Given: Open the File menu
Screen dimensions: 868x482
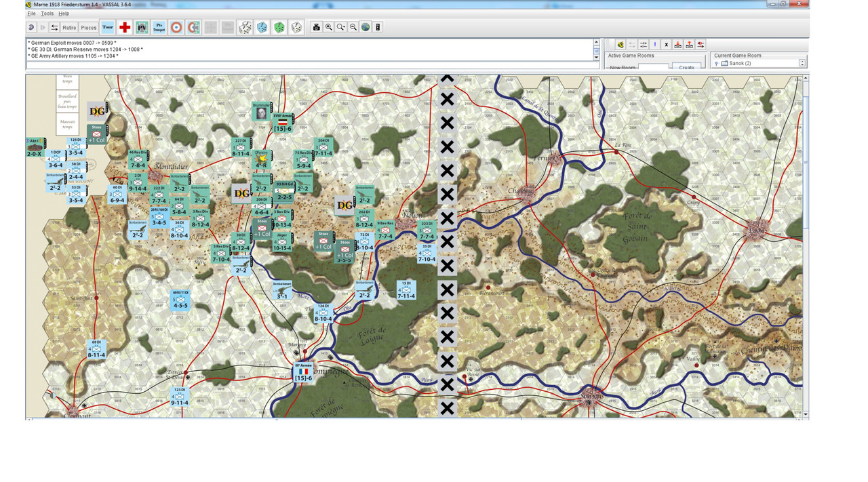Looking at the screenshot, I should [x=31, y=14].
